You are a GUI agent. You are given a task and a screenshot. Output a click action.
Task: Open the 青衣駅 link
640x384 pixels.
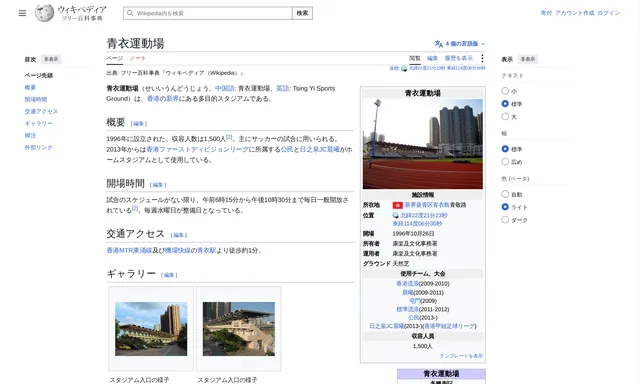coord(207,250)
